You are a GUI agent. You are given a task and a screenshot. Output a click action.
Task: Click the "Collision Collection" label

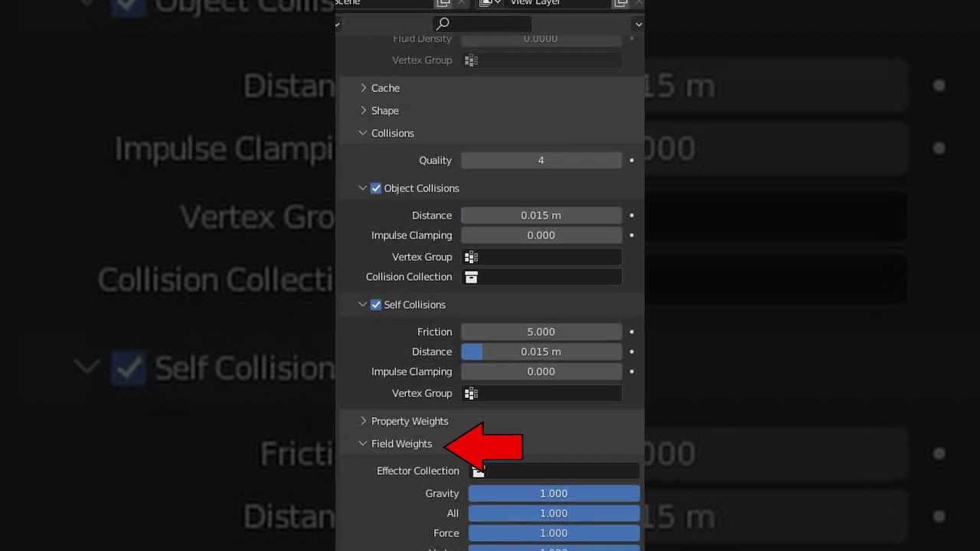(x=409, y=277)
